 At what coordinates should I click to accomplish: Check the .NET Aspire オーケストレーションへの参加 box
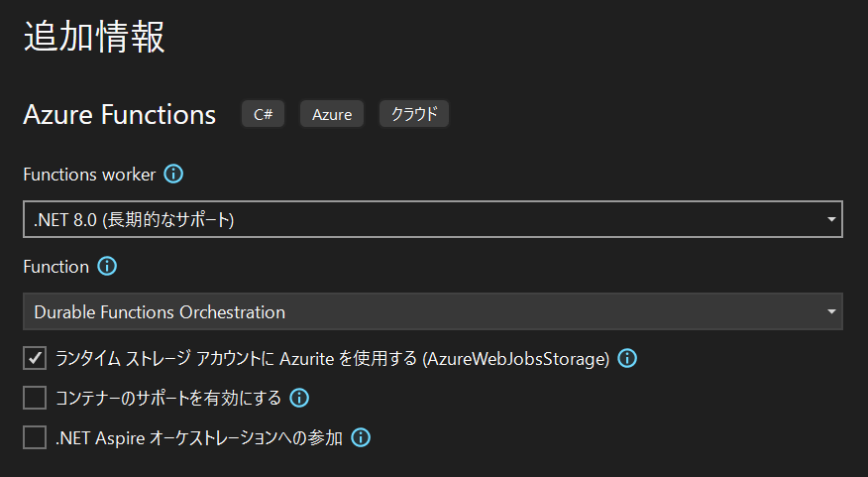35,437
